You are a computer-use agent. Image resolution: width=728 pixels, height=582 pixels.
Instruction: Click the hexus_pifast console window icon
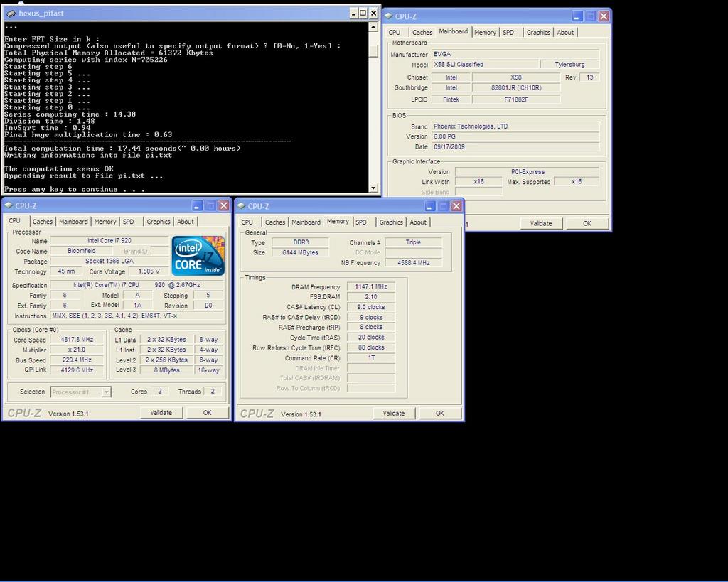click(x=11, y=14)
